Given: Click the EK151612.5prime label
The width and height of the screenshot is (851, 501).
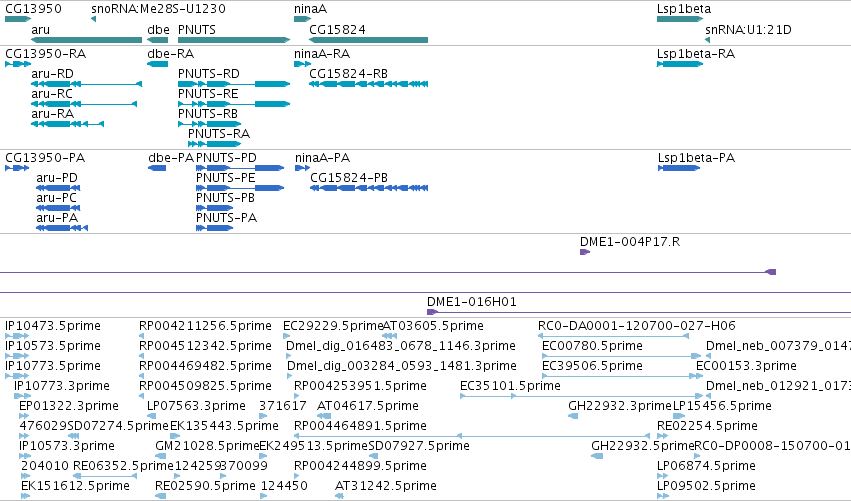Looking at the screenshot, I should [x=75, y=486].
